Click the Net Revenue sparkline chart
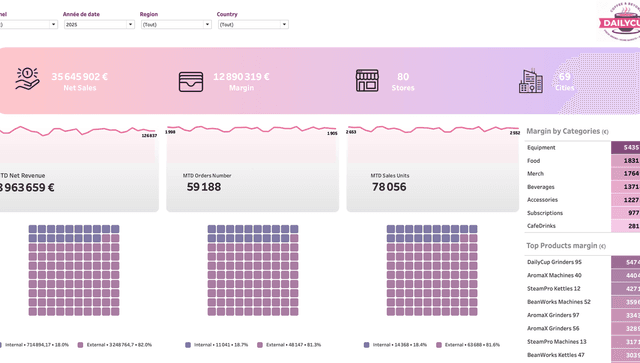640x363 pixels. tap(78, 131)
